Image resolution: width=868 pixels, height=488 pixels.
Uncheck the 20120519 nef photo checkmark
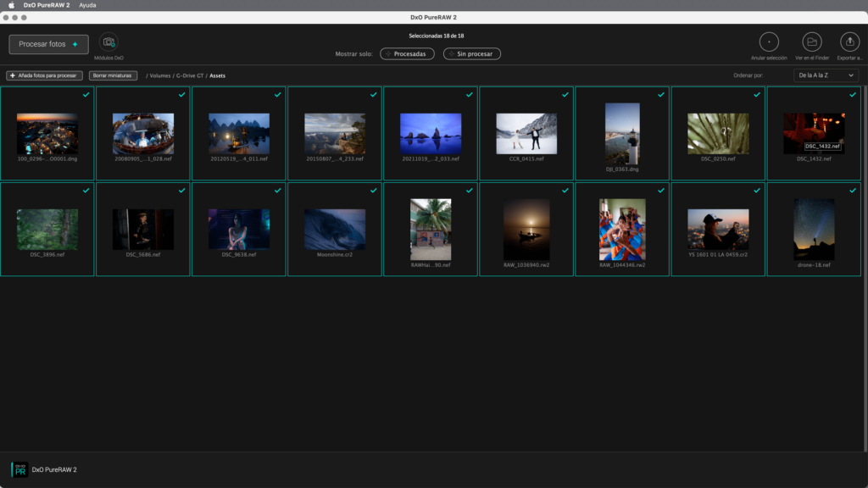coord(277,95)
